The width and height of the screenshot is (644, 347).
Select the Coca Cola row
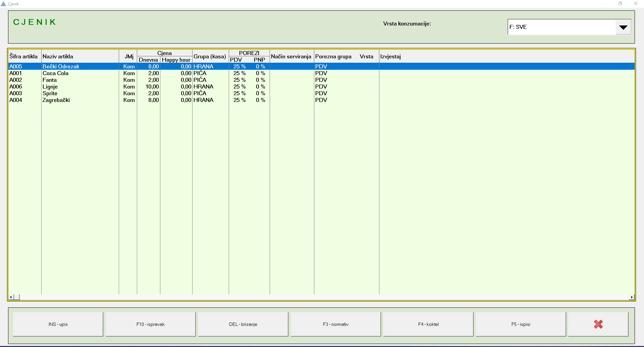pyautogui.click(x=56, y=73)
